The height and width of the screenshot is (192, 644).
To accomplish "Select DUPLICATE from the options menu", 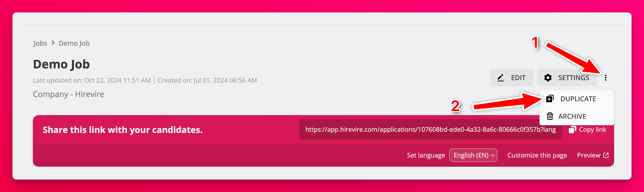I will coord(578,99).
